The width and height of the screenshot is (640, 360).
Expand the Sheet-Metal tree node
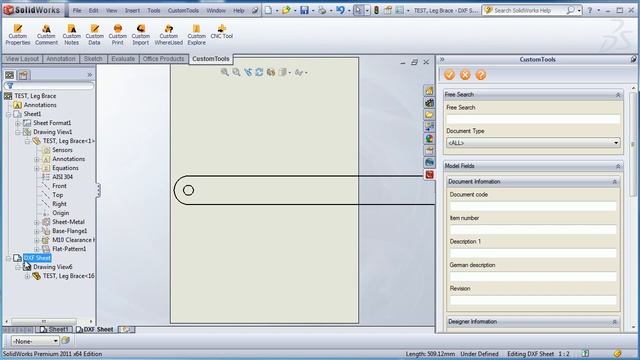pos(37,222)
